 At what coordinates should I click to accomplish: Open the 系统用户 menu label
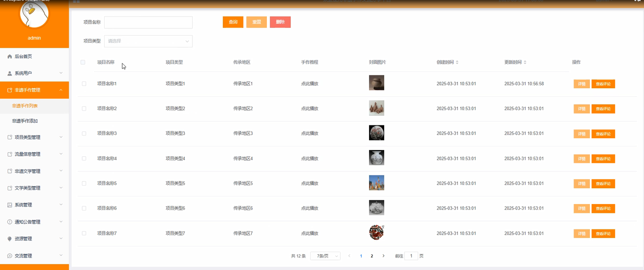click(23, 73)
